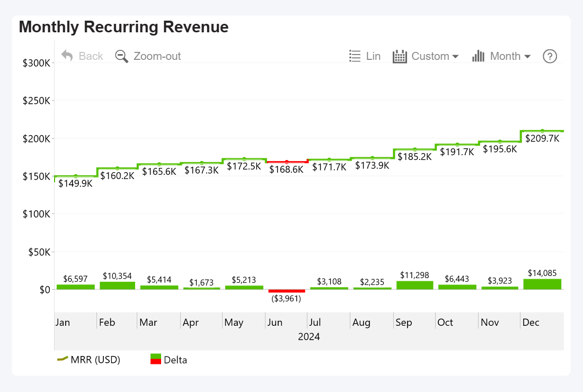Select the Feb month on the time axis
This screenshot has height=392, width=583.
107,322
